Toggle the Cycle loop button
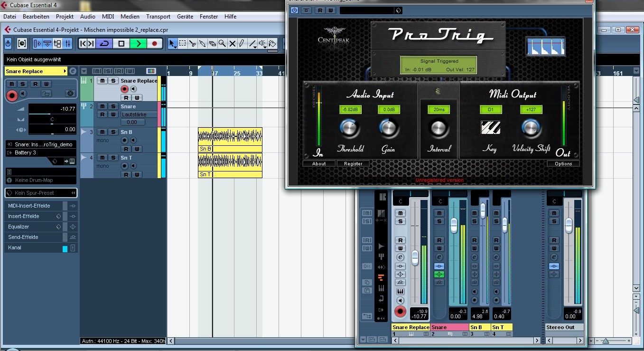Image resolution: width=644 pixels, height=351 pixels. pos(104,44)
